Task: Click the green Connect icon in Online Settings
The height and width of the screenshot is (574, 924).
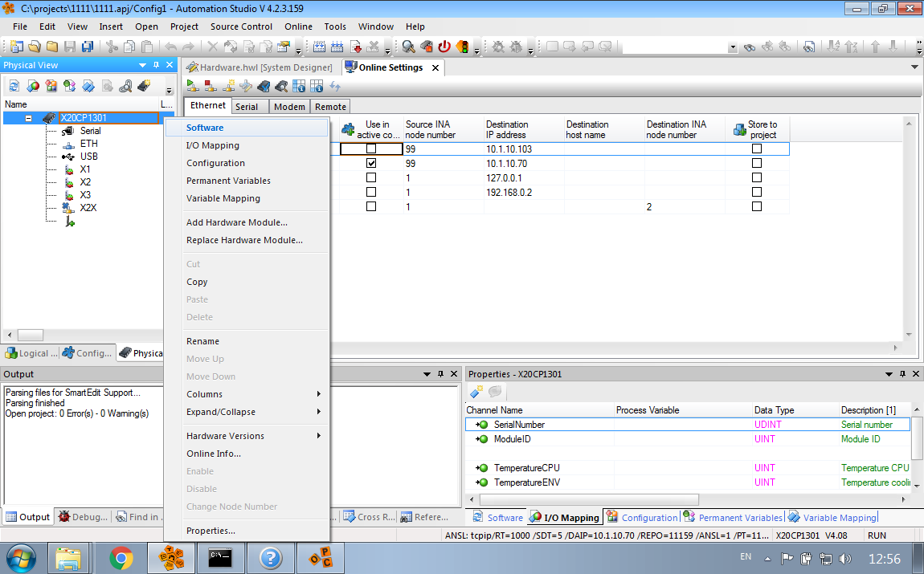Action: tap(193, 87)
